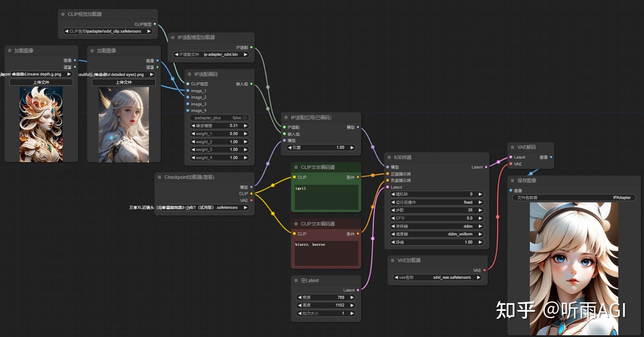Click the collapse dot of the IP适配编码 node
This screenshot has width=644, height=337.
coord(189,74)
